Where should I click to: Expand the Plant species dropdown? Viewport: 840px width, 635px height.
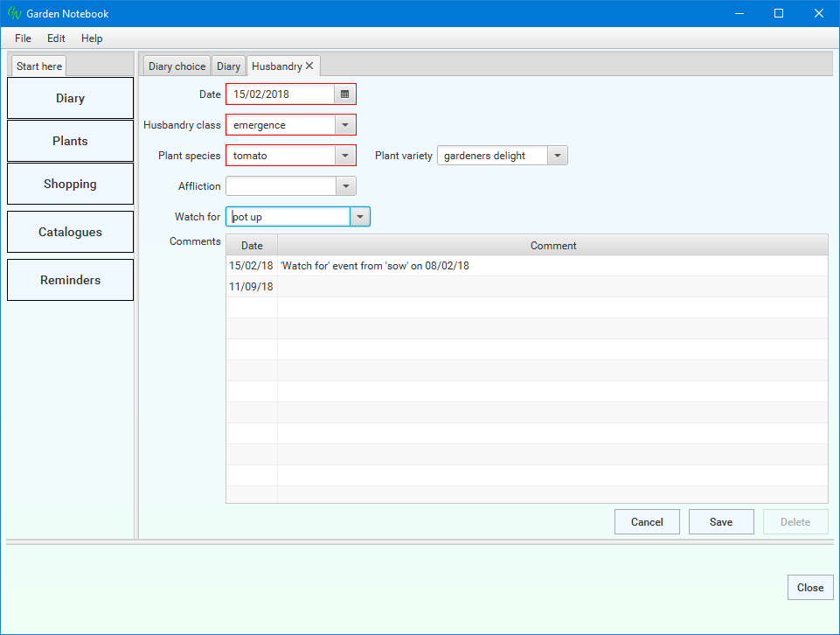coord(345,156)
